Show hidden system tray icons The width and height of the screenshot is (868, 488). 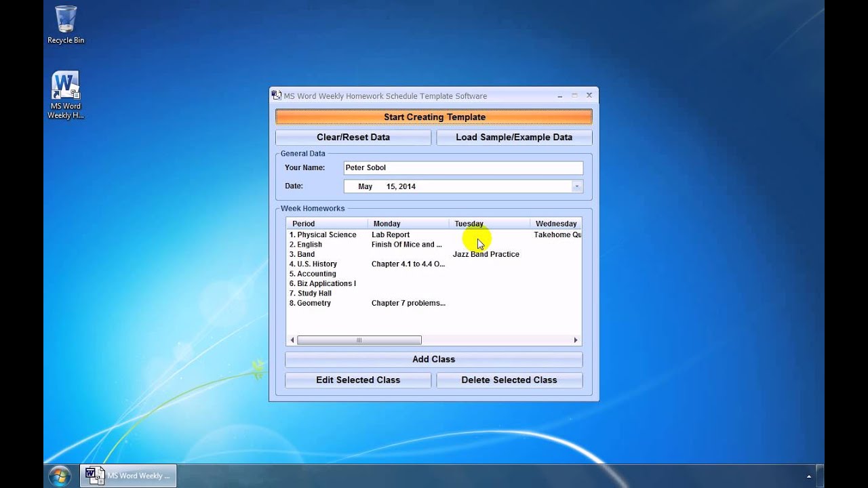[x=808, y=476]
